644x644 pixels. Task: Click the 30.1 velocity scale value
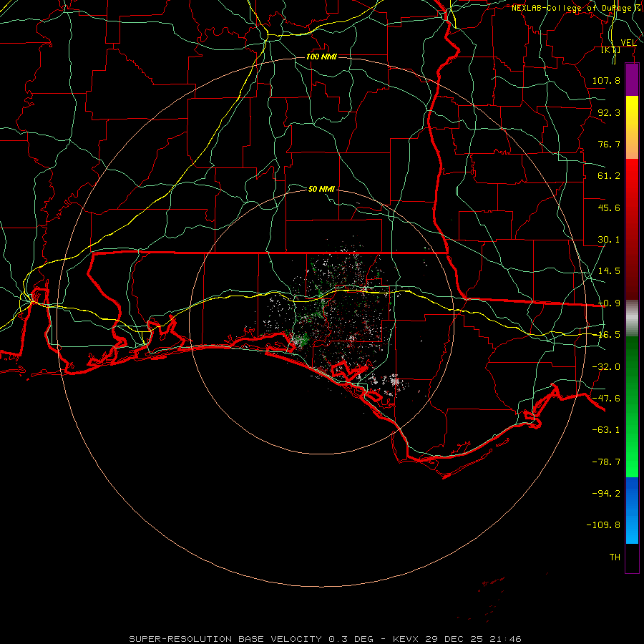tap(609, 240)
